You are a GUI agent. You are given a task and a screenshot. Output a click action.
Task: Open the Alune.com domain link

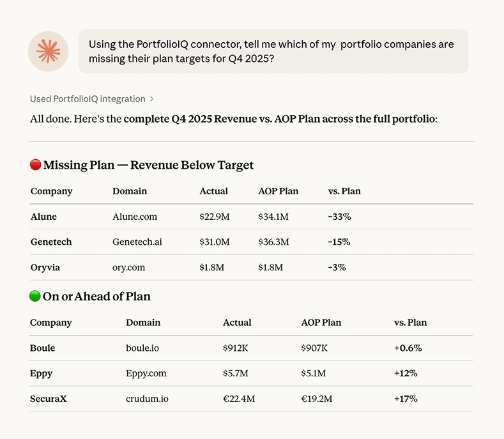tap(135, 217)
